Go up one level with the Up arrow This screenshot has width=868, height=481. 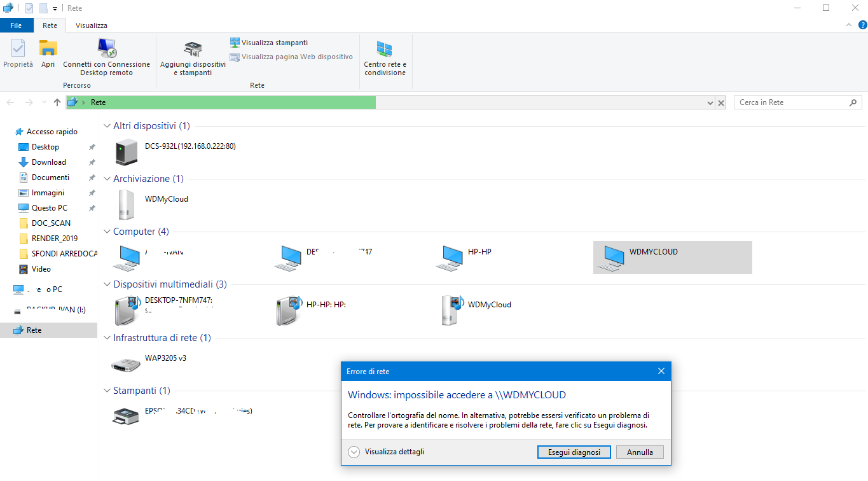click(57, 102)
